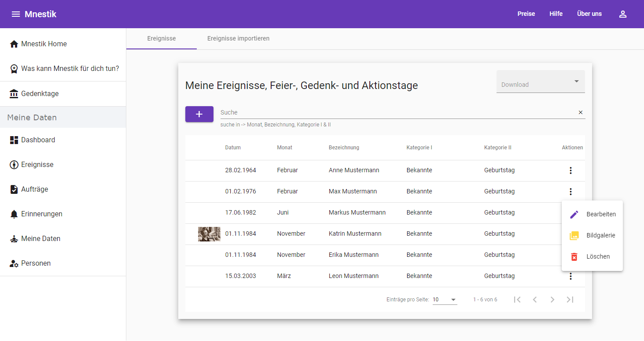The width and height of the screenshot is (644, 341).
Task: Click Katrin Mustermann's photo thumbnail
Action: (x=209, y=234)
